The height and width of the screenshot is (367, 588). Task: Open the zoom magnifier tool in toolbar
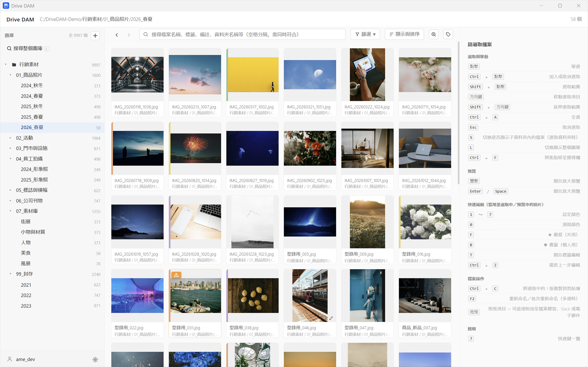pos(433,35)
